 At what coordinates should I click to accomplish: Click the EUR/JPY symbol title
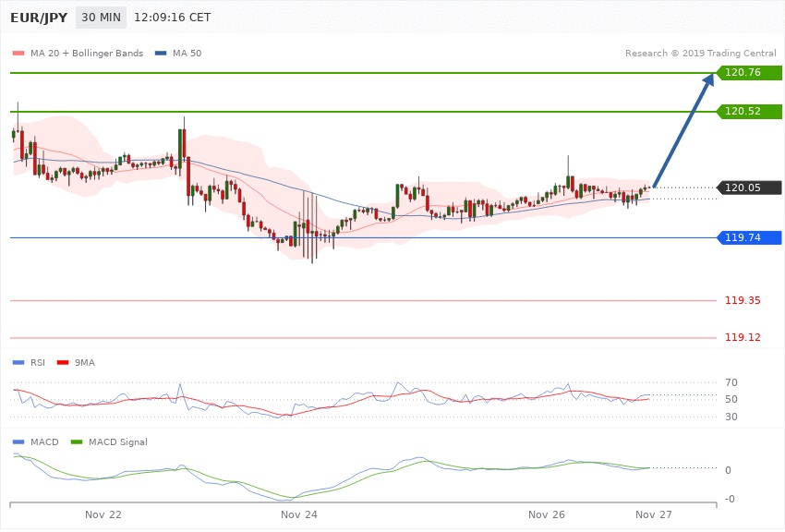coord(37,18)
